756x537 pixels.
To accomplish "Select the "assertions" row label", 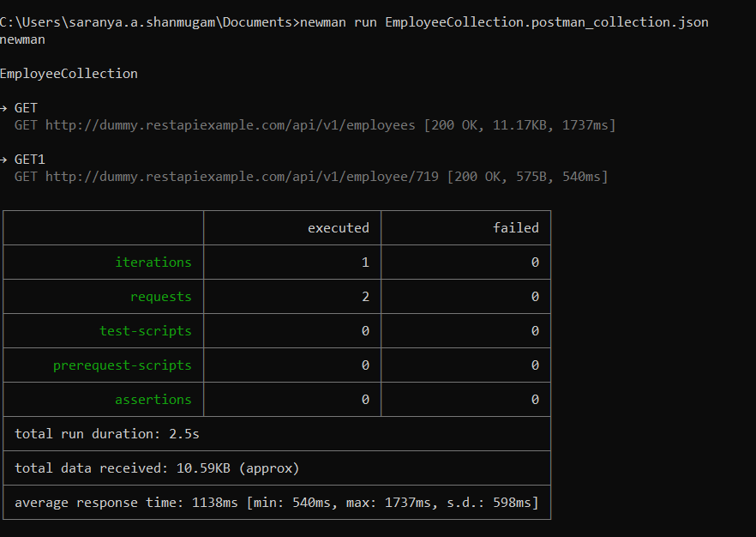I will pos(153,400).
